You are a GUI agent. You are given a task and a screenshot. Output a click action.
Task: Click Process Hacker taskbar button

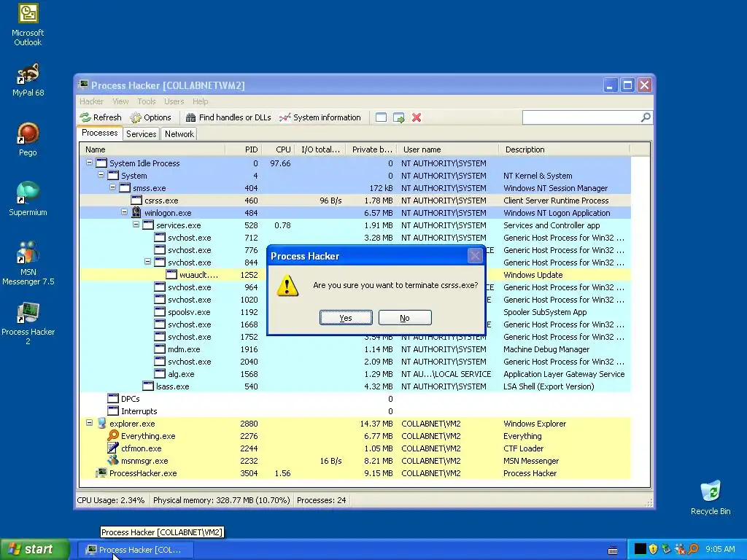pos(135,550)
